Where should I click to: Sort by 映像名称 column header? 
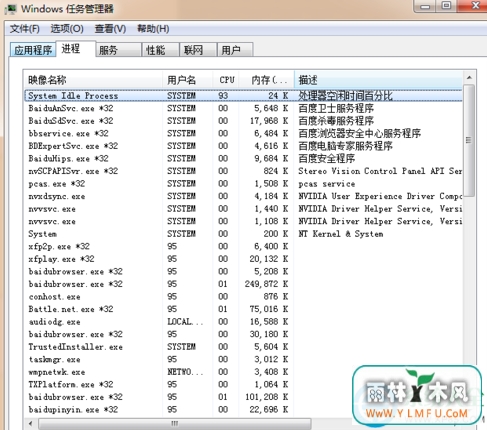[x=93, y=80]
